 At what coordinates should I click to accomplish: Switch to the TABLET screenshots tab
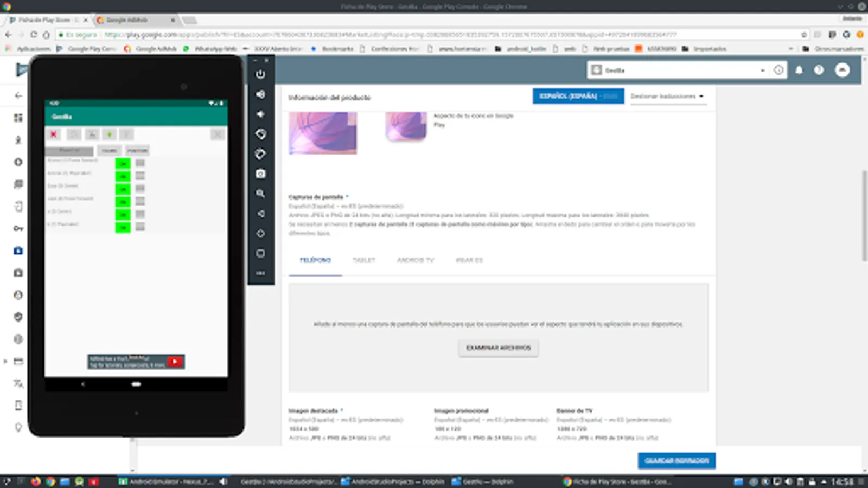tap(364, 260)
